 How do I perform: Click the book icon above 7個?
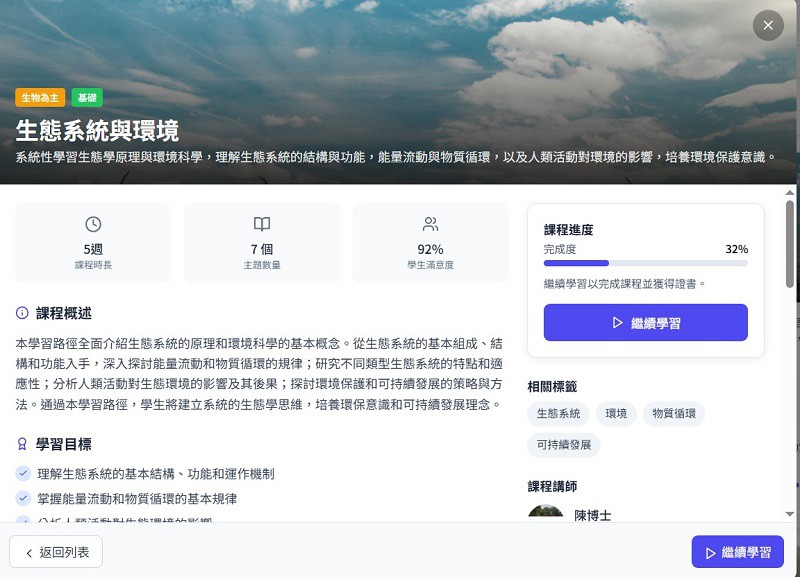coord(261,224)
